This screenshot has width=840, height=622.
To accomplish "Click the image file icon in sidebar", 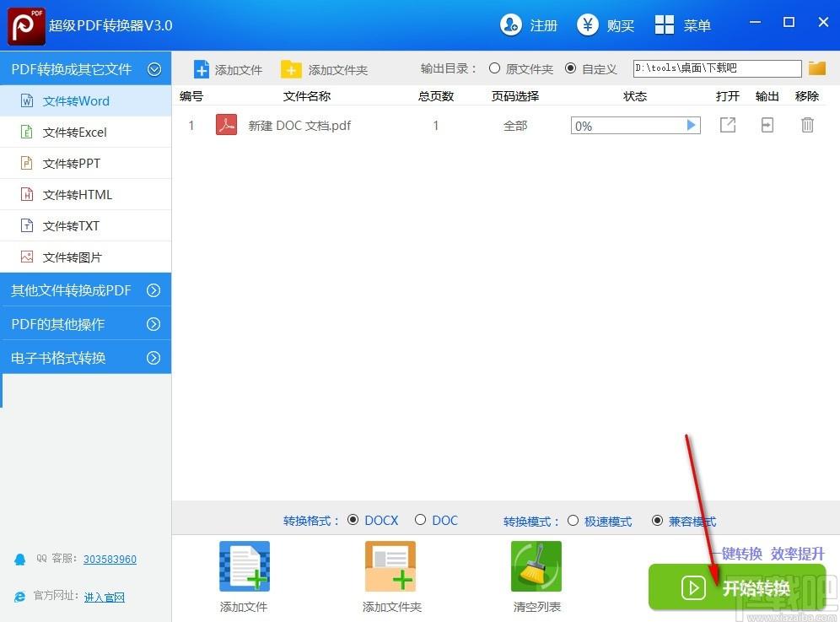I will click(x=27, y=257).
